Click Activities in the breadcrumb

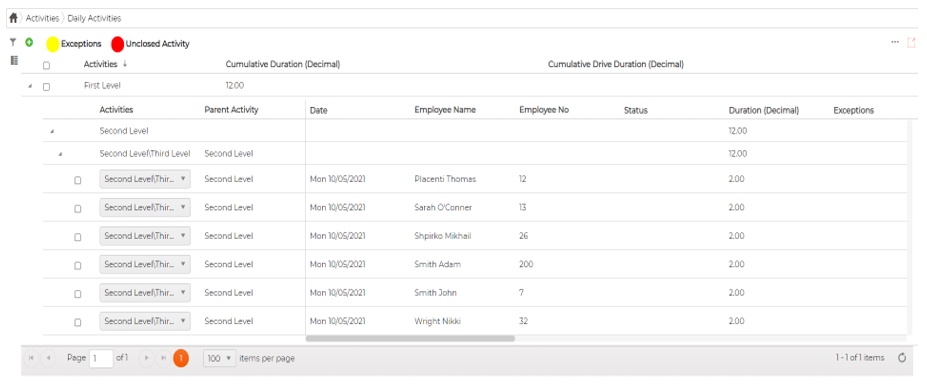42,18
